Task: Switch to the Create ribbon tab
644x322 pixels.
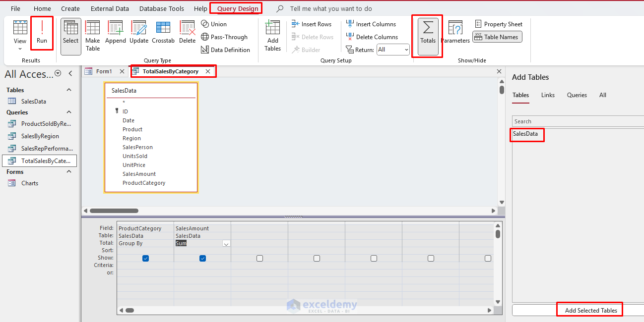Action: tap(70, 8)
